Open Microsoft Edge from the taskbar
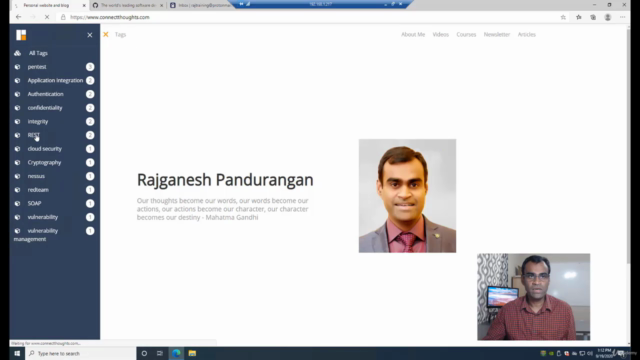The image size is (640, 360). pyautogui.click(x=176, y=353)
